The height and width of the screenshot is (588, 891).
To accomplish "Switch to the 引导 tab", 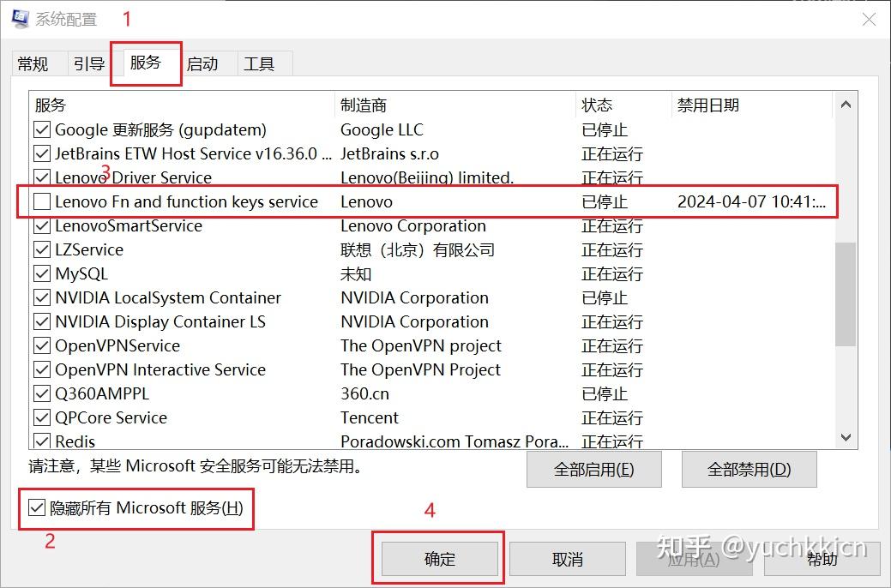I will (90, 63).
